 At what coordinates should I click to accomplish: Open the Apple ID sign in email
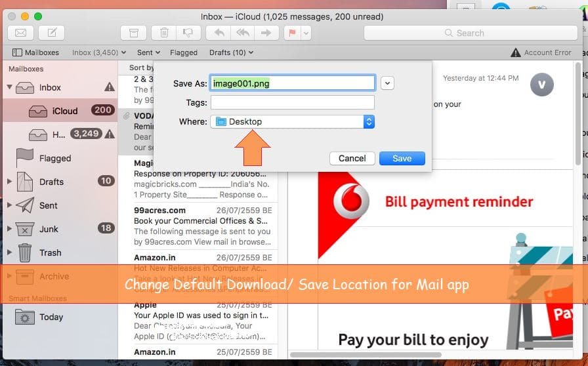coord(203,321)
